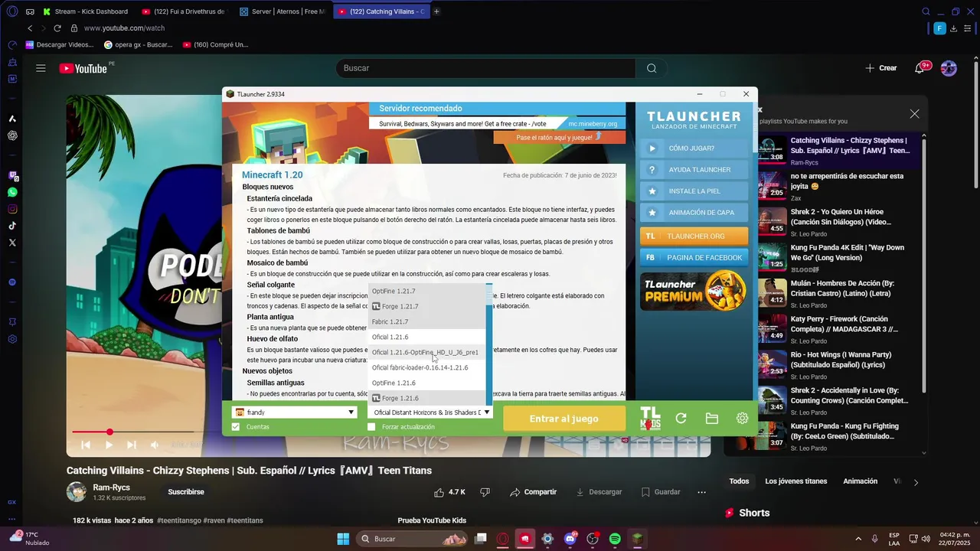Open Instagram in Opera GX sidebar

pyautogui.click(x=12, y=209)
